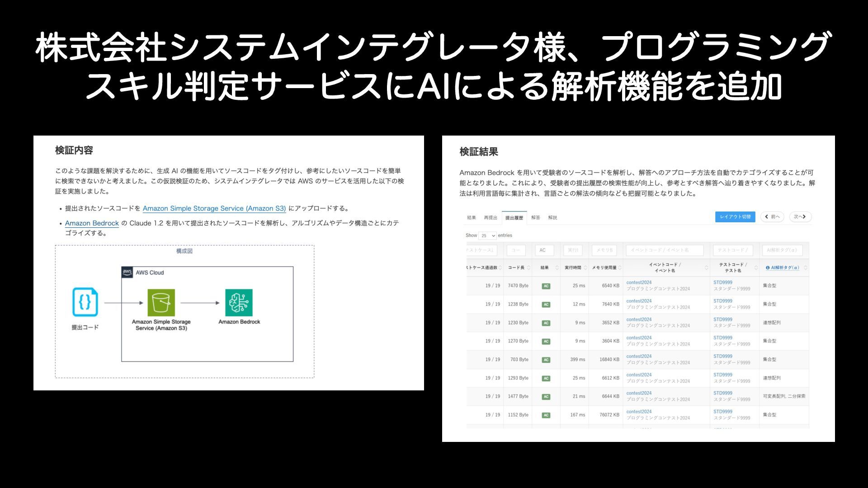Screen dimensions: 868x488
Task: Switch to the 結果 tab
Action: point(472,218)
